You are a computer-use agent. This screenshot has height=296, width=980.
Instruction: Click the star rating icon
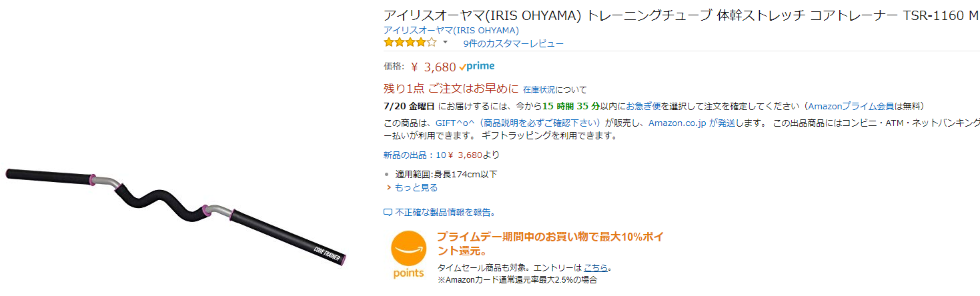[410, 43]
